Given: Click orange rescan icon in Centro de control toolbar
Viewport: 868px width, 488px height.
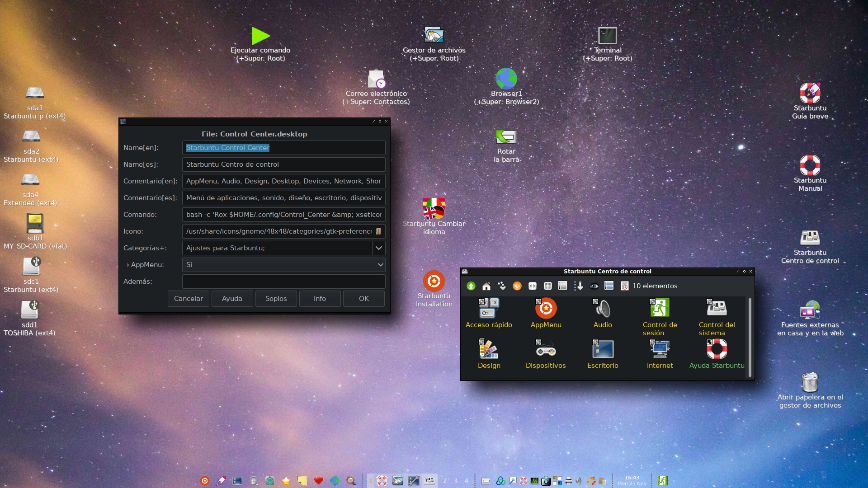Looking at the screenshot, I should pos(517,286).
